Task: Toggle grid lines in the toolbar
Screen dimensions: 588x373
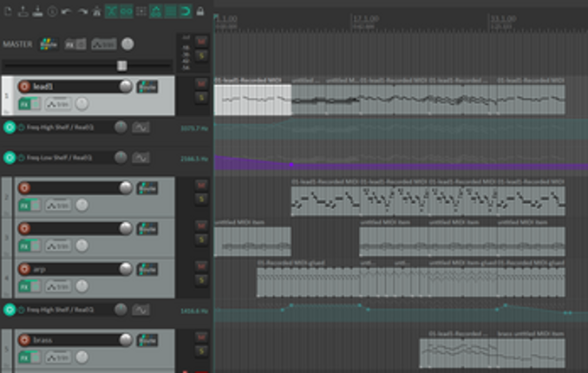Action: tap(171, 11)
